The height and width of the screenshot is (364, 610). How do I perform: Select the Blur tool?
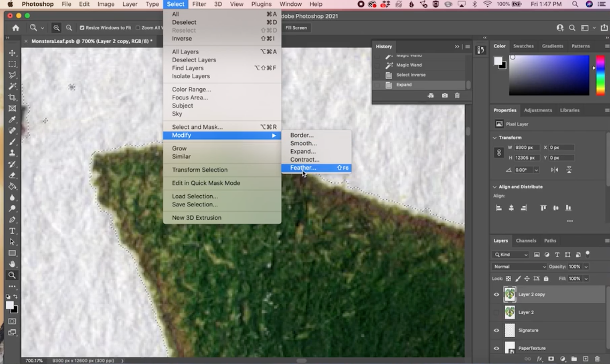click(12, 198)
